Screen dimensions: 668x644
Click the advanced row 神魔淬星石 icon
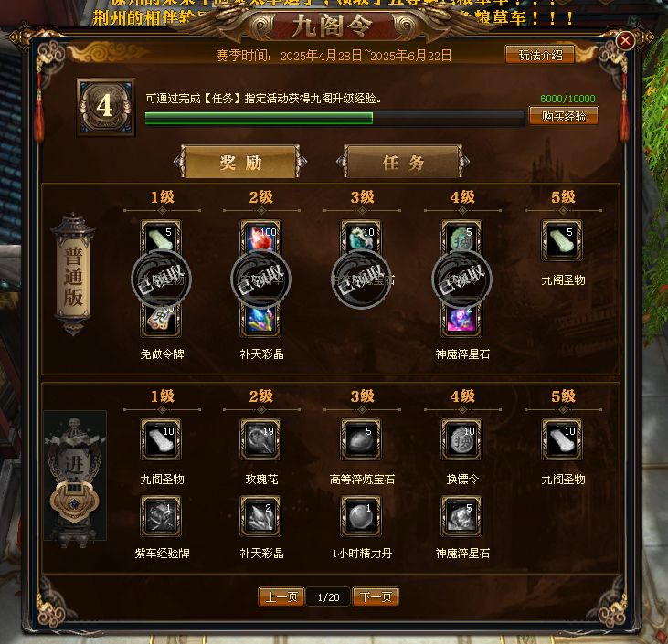tap(461, 516)
